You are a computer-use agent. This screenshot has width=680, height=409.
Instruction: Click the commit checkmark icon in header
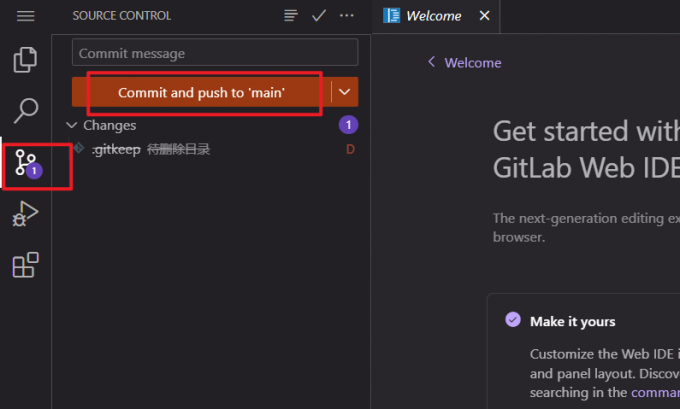tap(319, 16)
